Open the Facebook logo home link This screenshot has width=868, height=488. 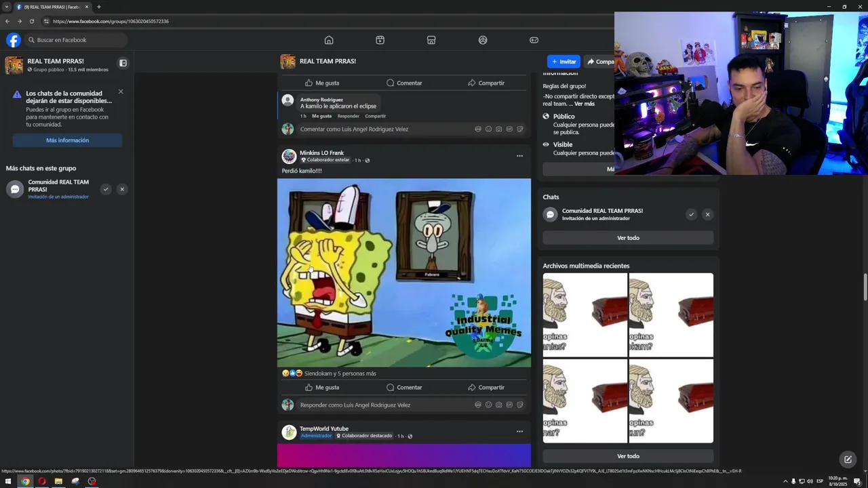[14, 40]
